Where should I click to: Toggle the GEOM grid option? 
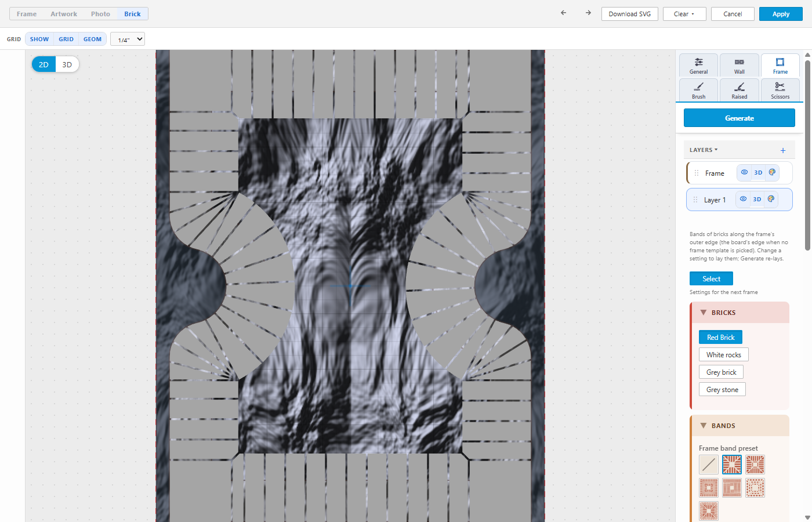pyautogui.click(x=92, y=39)
